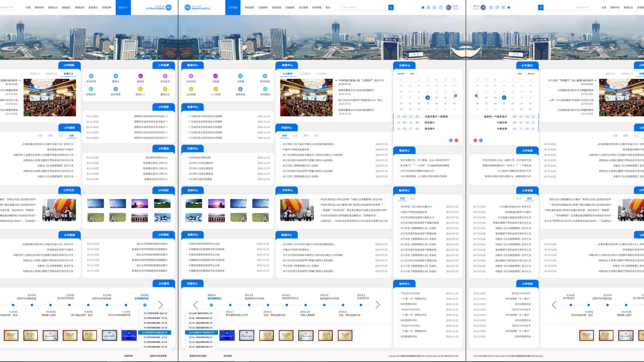Switch to 已办 tab in 流程中心
644x362 pixels.
tap(295, 136)
